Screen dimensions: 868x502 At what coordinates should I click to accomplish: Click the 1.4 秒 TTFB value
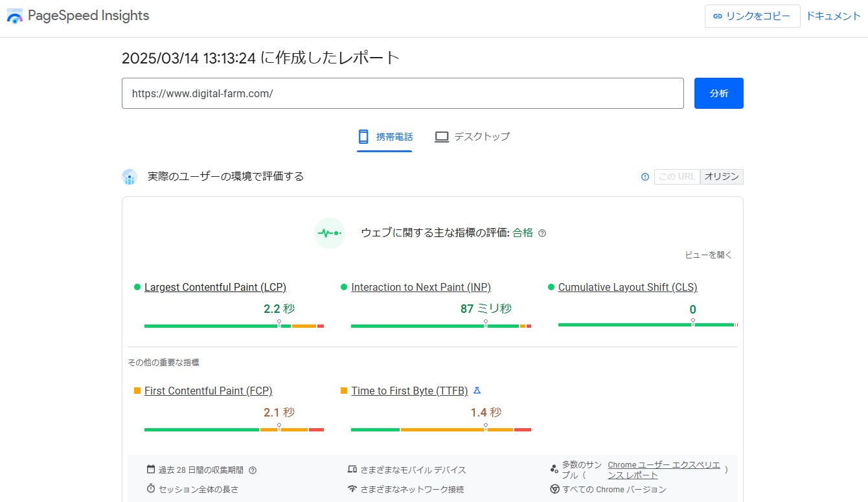[486, 413]
